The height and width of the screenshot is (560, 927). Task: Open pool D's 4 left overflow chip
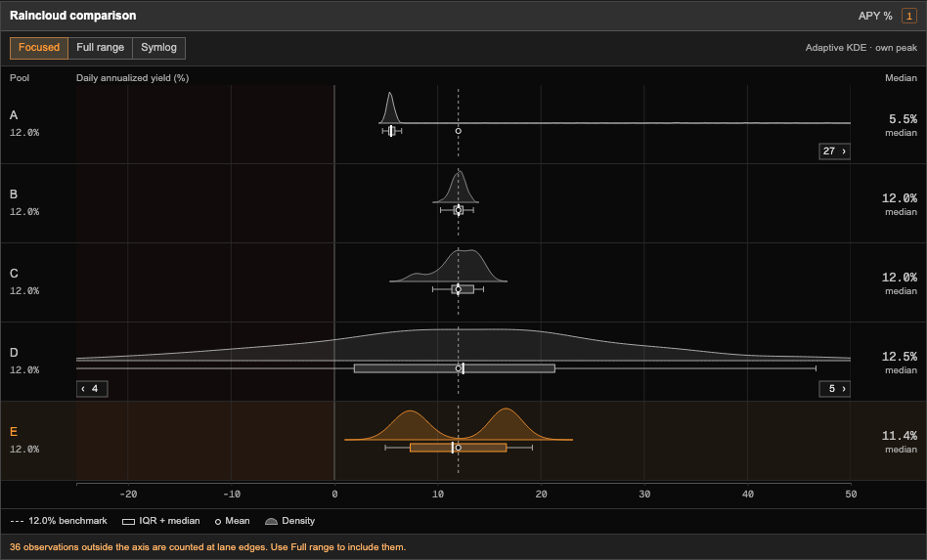tap(92, 389)
